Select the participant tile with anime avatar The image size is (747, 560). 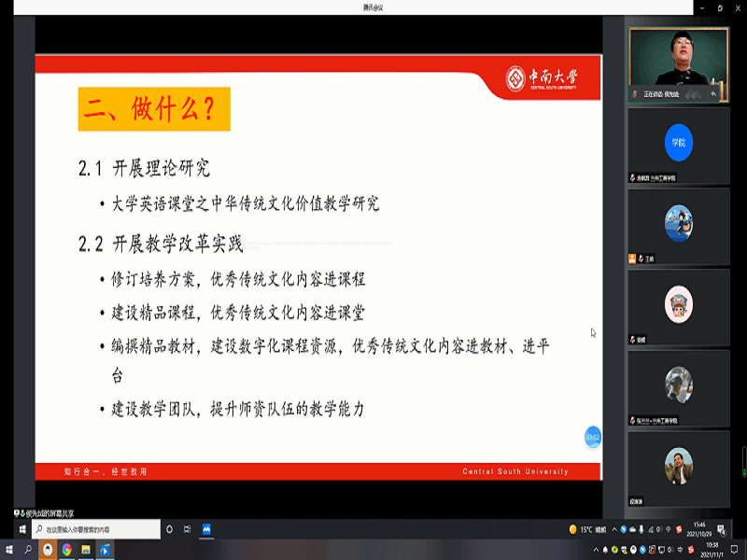(x=679, y=225)
